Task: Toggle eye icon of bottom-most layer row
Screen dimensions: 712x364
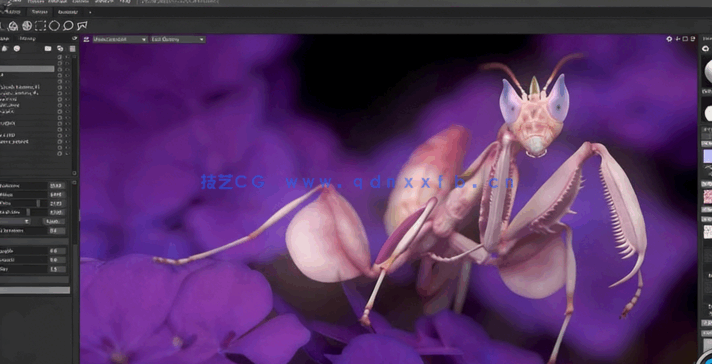Action: click(x=68, y=153)
